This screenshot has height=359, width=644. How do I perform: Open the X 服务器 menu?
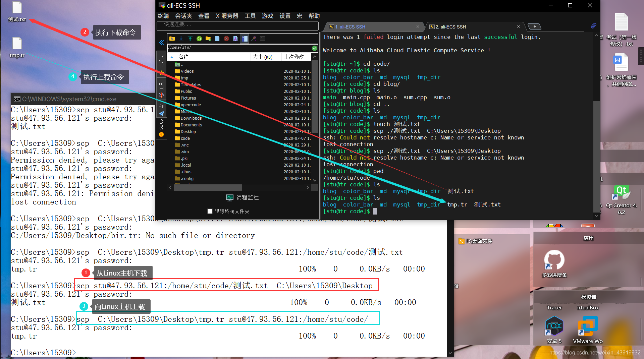(x=227, y=16)
